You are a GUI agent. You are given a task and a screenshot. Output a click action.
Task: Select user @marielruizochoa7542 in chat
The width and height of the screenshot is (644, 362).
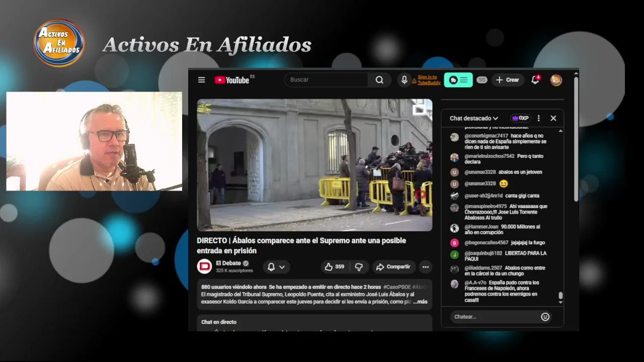(x=490, y=156)
